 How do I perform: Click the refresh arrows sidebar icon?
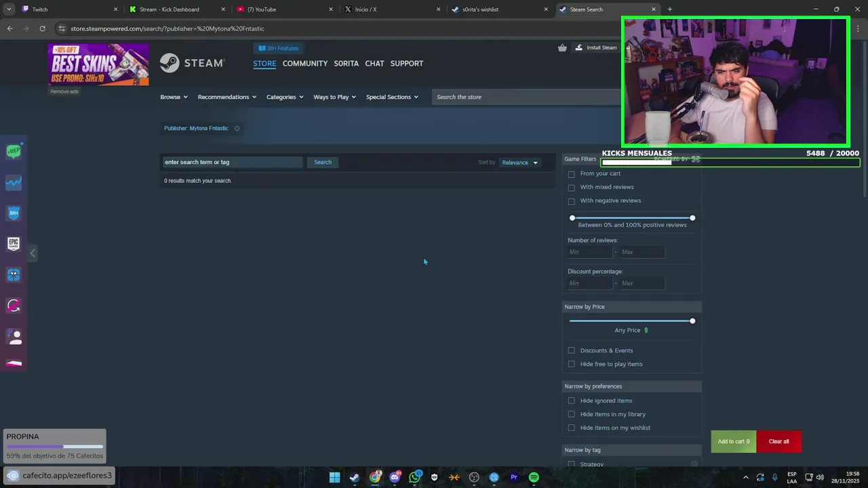pyautogui.click(x=14, y=306)
